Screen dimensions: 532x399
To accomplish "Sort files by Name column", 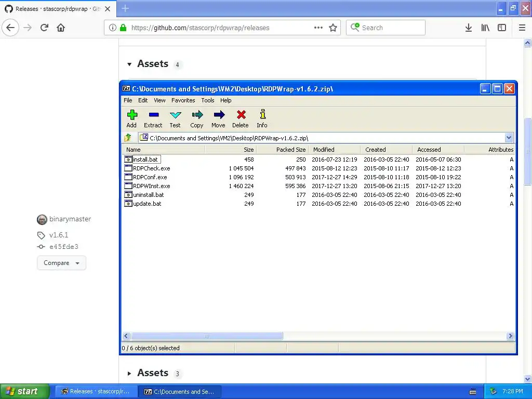I will [163, 150].
